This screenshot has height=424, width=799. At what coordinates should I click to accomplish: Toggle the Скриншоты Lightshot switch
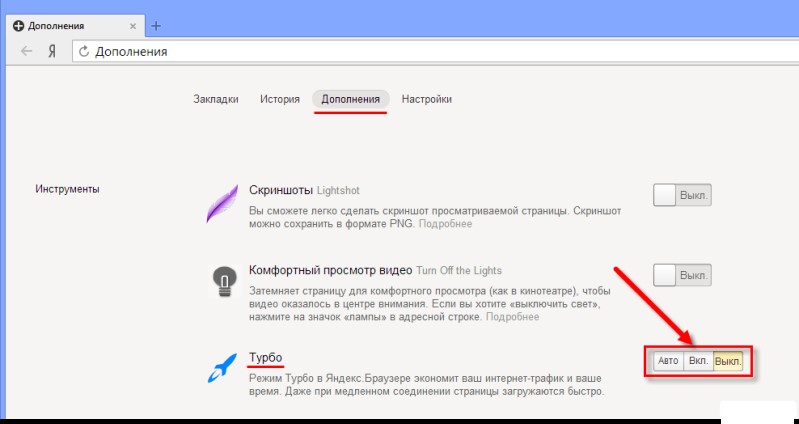point(682,195)
